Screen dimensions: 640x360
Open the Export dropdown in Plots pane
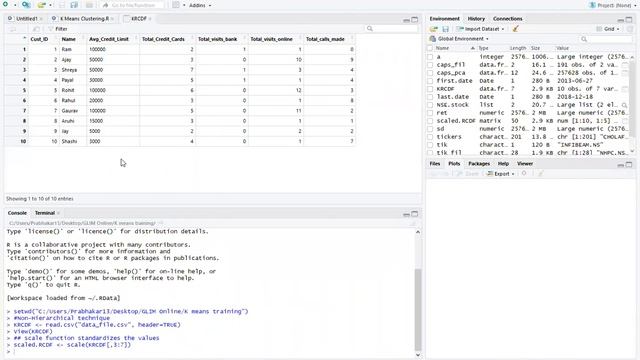click(500, 173)
